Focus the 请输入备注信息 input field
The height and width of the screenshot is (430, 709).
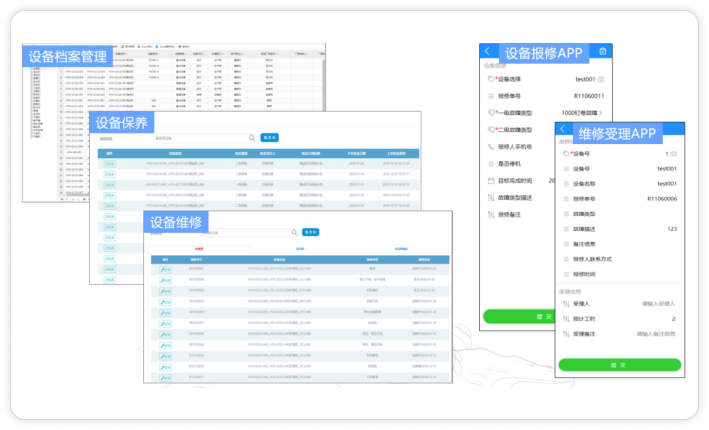click(656, 334)
